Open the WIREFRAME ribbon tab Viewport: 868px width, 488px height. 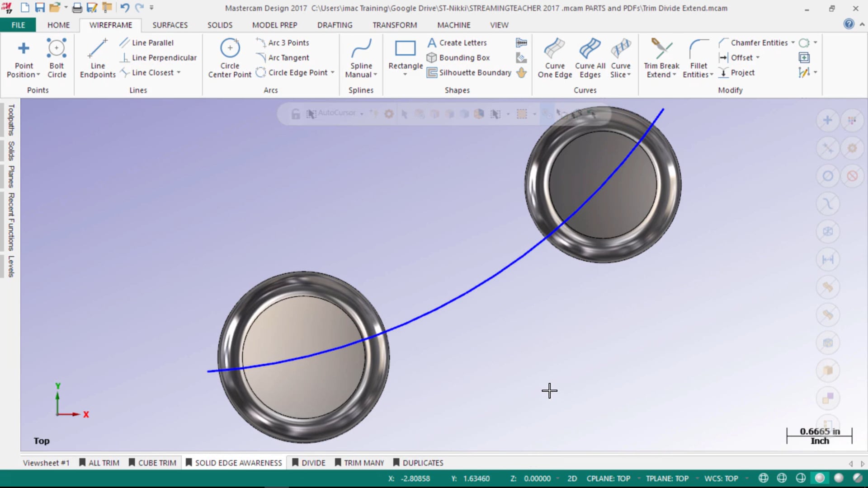[110, 25]
